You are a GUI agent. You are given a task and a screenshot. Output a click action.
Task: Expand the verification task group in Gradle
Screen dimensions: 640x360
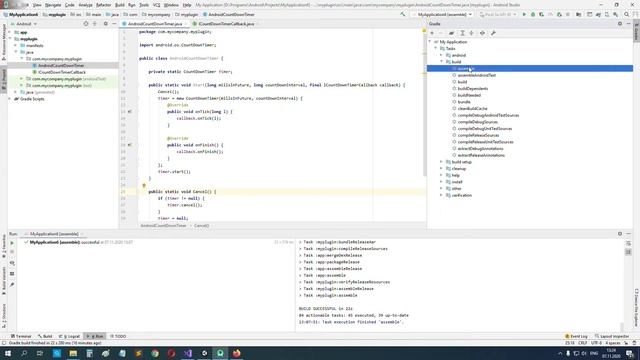tap(441, 195)
